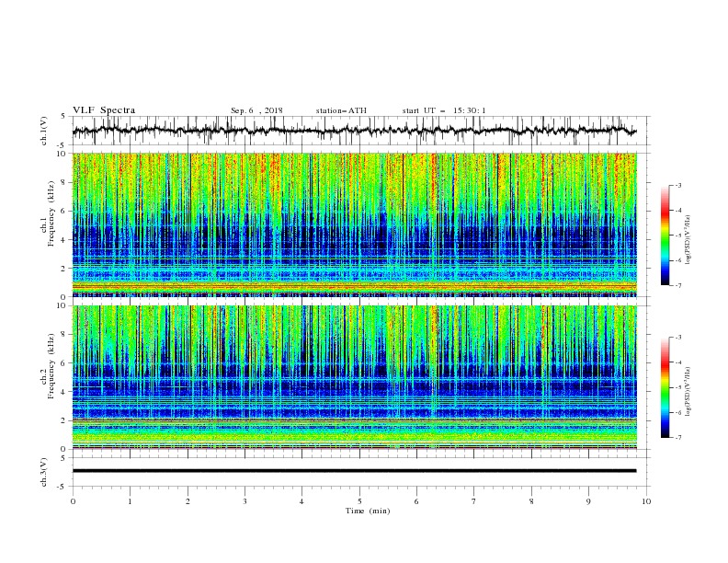Click the ch.3 flat black voltage trace
Screen dimensions: 728x563
coord(354,471)
